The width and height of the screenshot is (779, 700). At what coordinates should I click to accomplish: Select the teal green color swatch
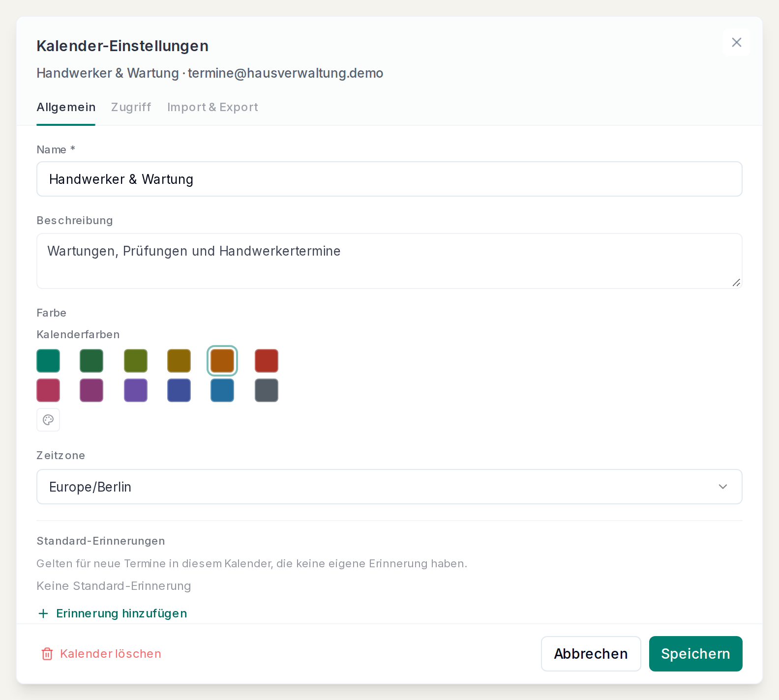(x=48, y=361)
